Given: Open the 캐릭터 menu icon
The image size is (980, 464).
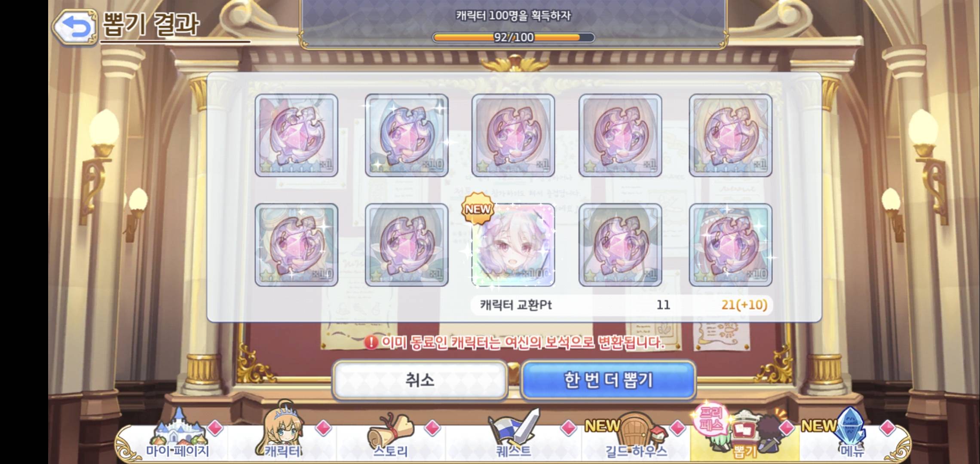Looking at the screenshot, I should (282, 432).
